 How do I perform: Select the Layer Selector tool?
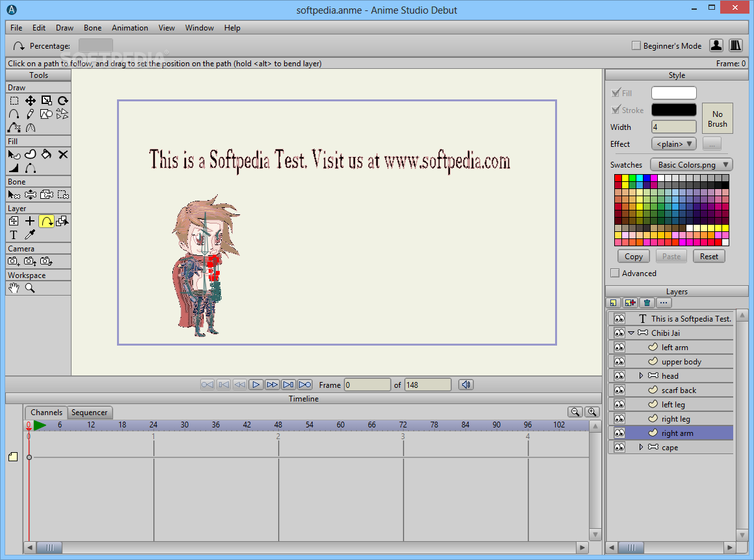62,221
